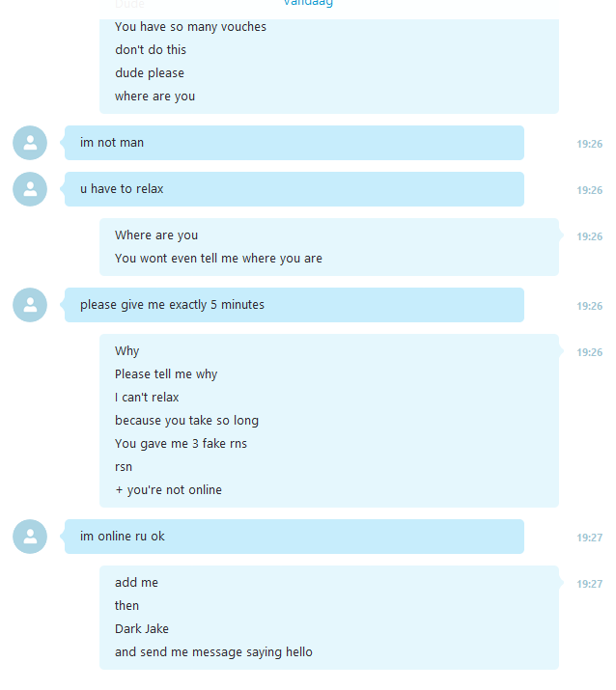Click the 19:26 timestamp beside "im not man"
616x690 pixels.
(x=590, y=144)
